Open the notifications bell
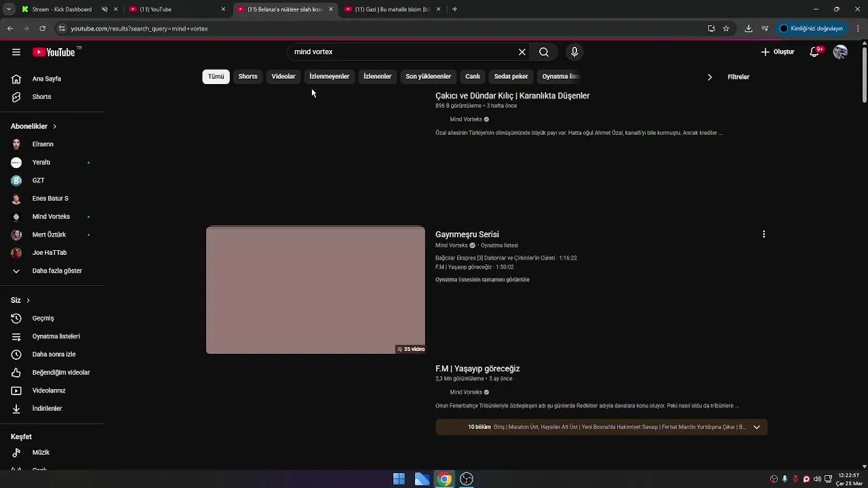This screenshot has height=488, width=868. point(814,52)
